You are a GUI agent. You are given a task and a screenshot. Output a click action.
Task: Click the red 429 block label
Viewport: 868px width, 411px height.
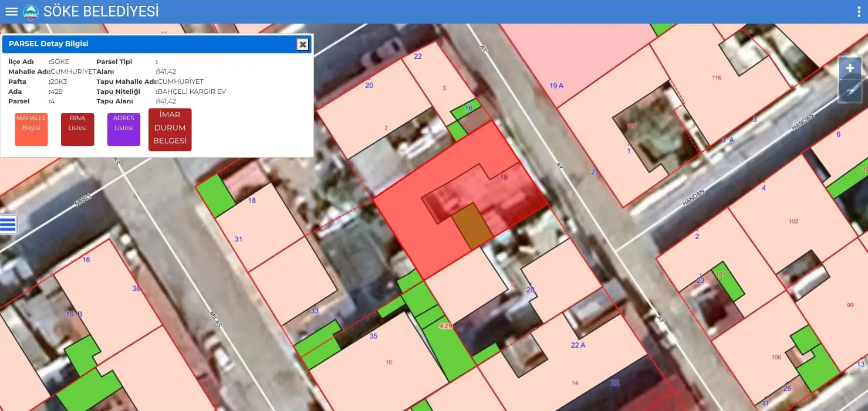coord(446,325)
